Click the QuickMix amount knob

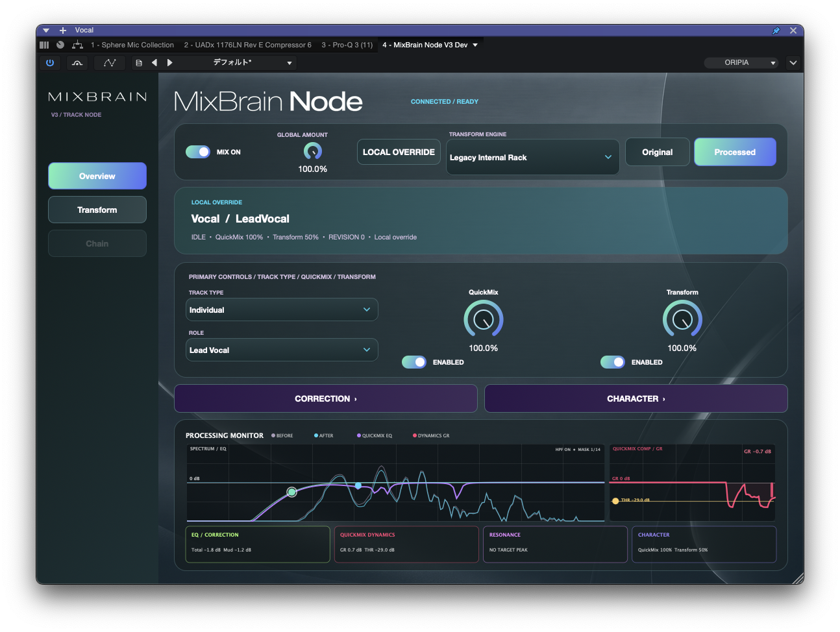click(x=484, y=319)
